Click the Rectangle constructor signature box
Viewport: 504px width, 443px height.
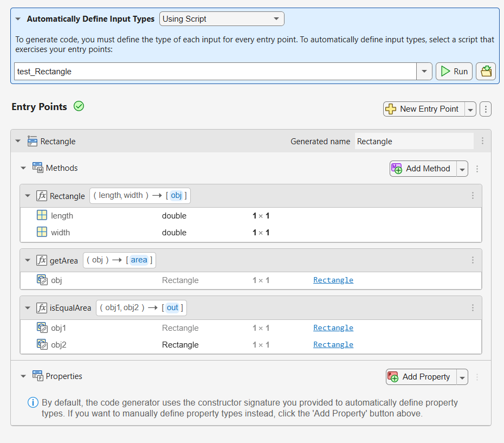pyautogui.click(x=140, y=196)
